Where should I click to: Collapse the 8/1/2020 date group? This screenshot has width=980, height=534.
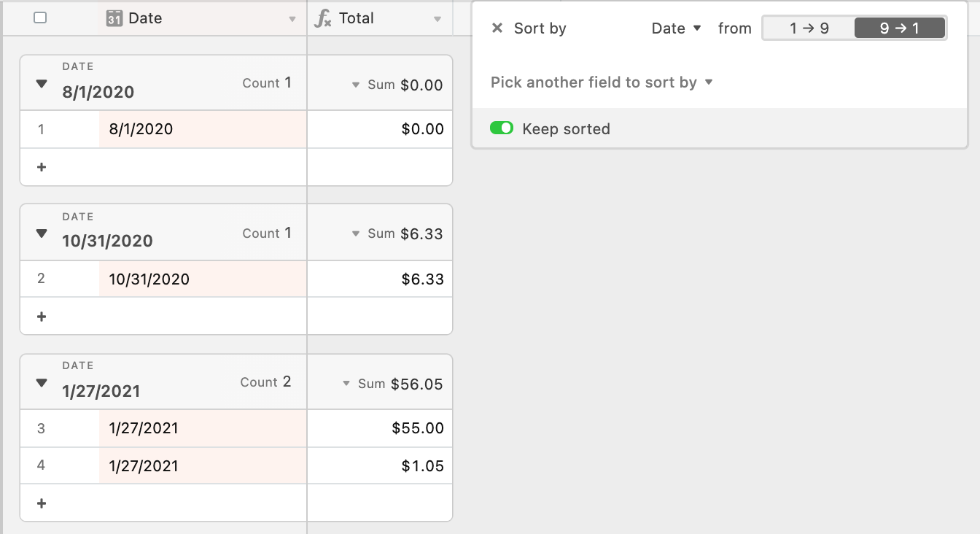point(42,84)
